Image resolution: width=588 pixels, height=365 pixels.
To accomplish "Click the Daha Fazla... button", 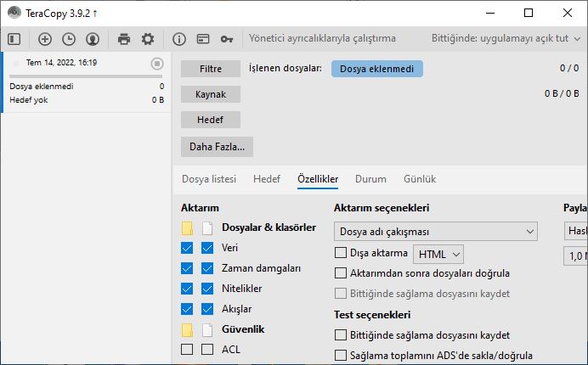I will pos(217,147).
